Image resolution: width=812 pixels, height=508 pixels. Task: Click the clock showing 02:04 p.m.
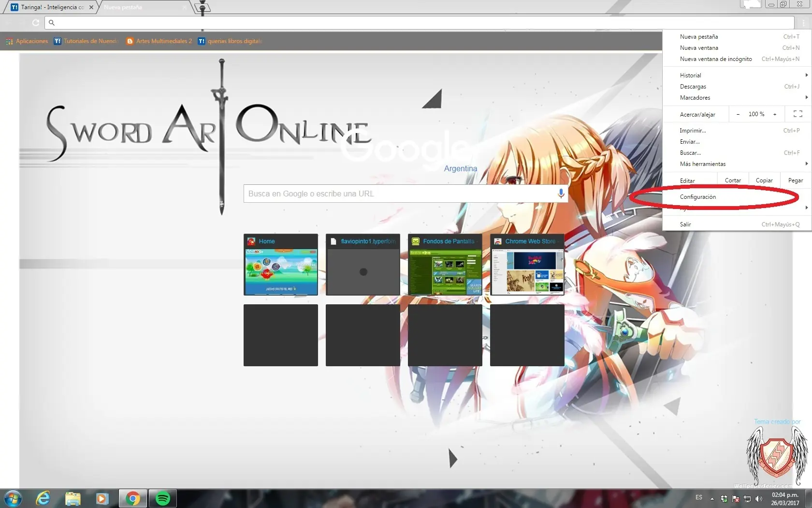point(785,499)
